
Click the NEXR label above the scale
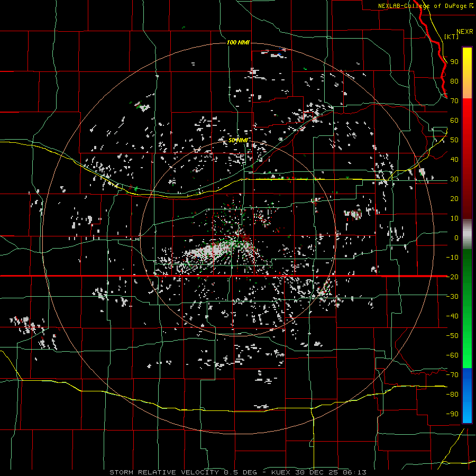465,32
